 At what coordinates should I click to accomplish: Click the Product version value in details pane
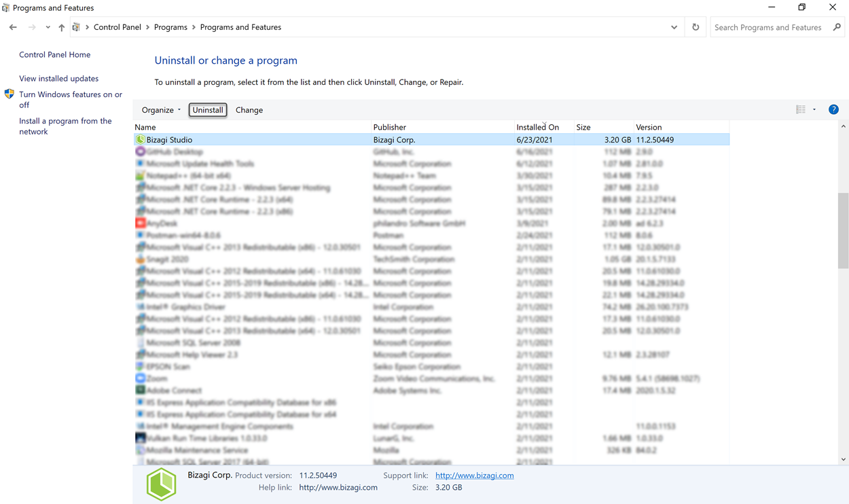coord(318,475)
